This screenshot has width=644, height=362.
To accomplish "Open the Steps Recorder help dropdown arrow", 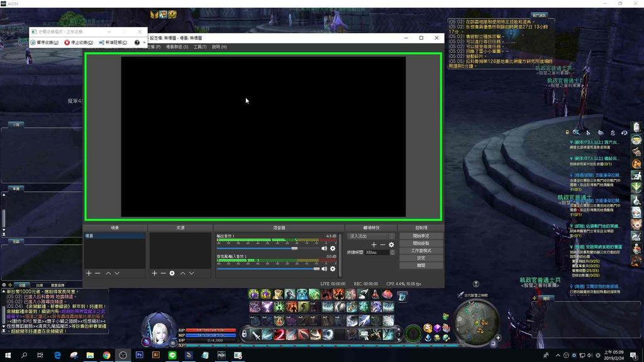I will click(144, 43).
